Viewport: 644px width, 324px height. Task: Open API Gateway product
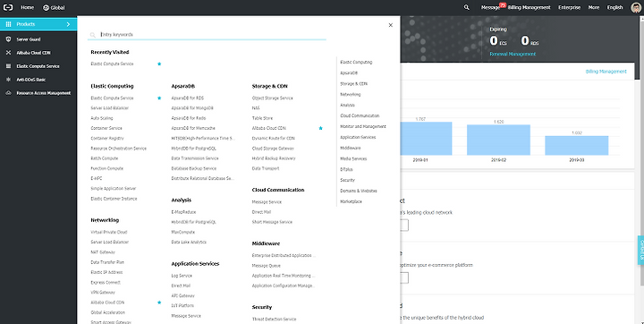(182, 296)
